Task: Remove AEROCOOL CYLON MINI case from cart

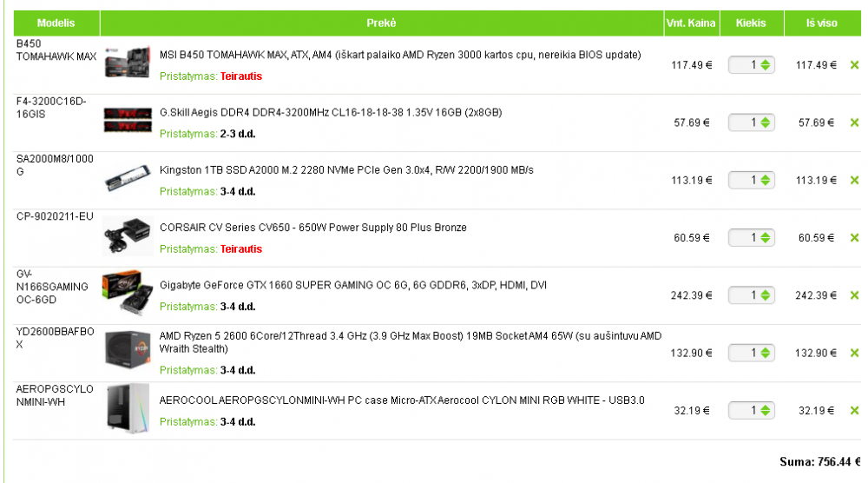Action: (x=855, y=411)
